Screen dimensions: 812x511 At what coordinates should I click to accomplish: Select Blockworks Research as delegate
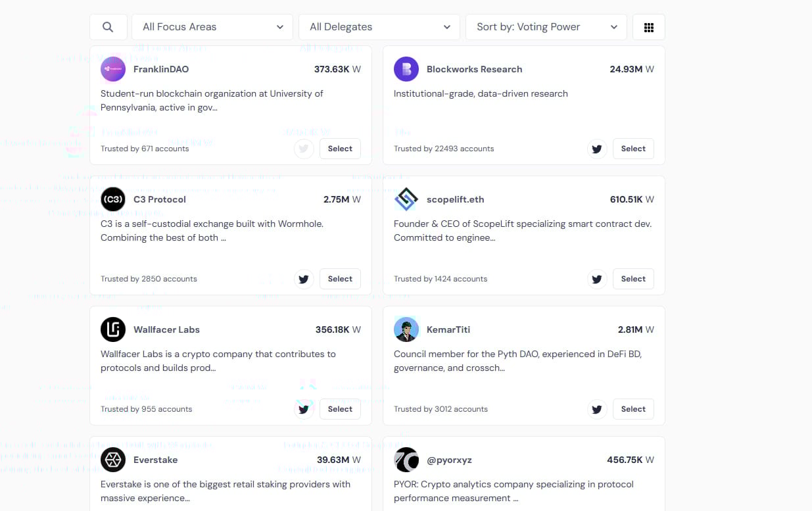(633, 149)
